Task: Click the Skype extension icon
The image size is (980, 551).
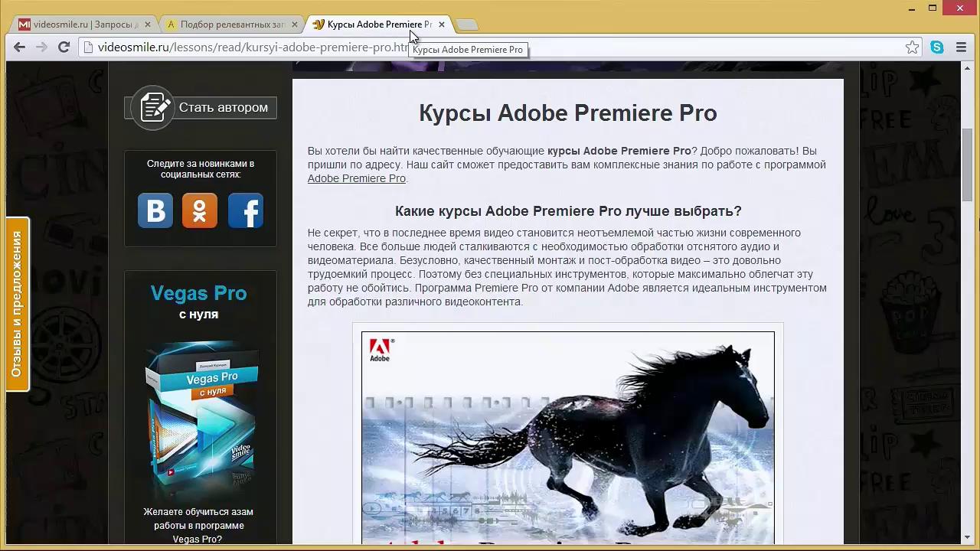Action: pyautogui.click(x=937, y=47)
